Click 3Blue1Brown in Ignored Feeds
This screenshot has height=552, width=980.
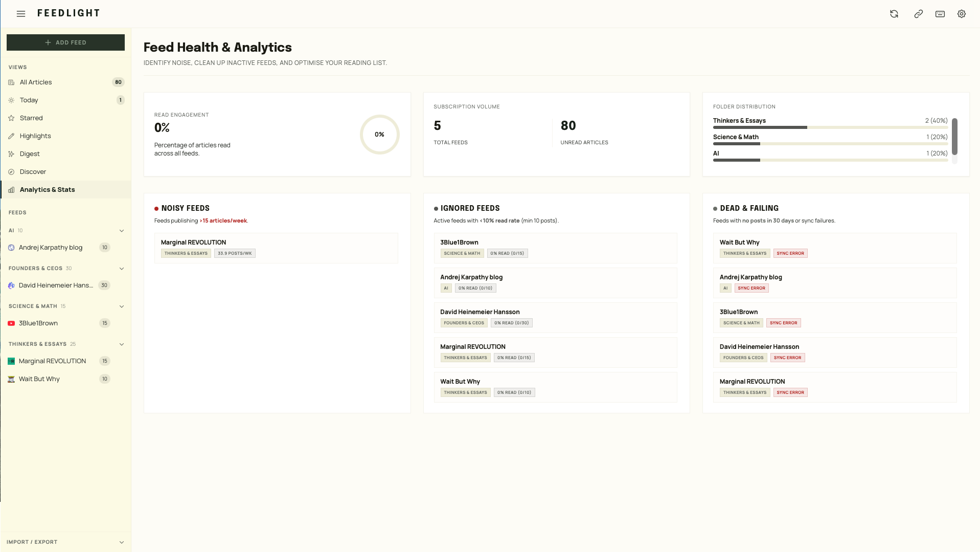(555, 248)
